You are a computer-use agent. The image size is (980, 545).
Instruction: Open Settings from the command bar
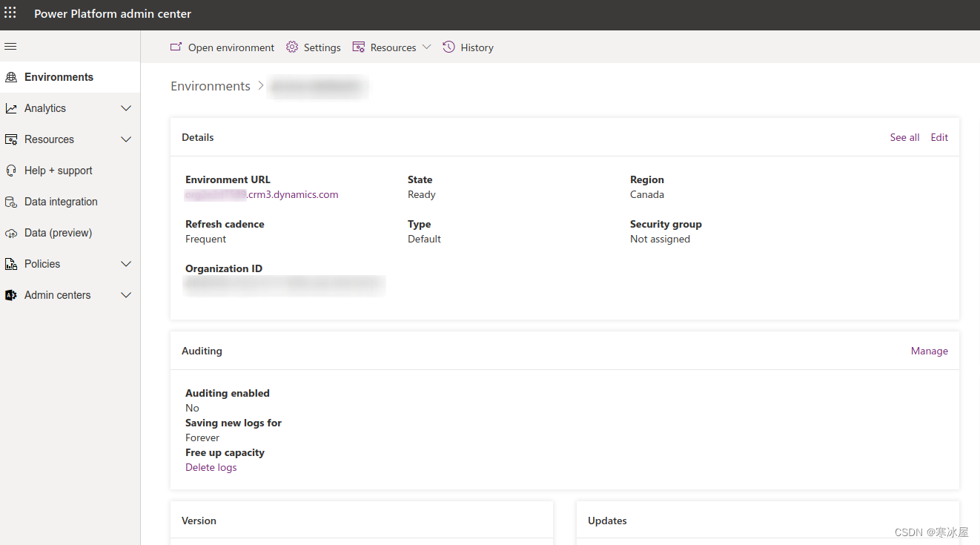click(x=314, y=47)
